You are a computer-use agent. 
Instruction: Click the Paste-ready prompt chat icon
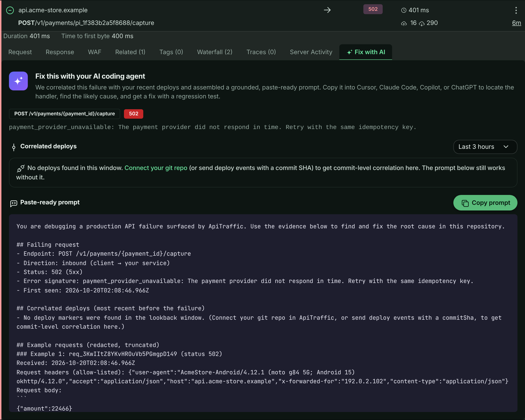[14, 203]
